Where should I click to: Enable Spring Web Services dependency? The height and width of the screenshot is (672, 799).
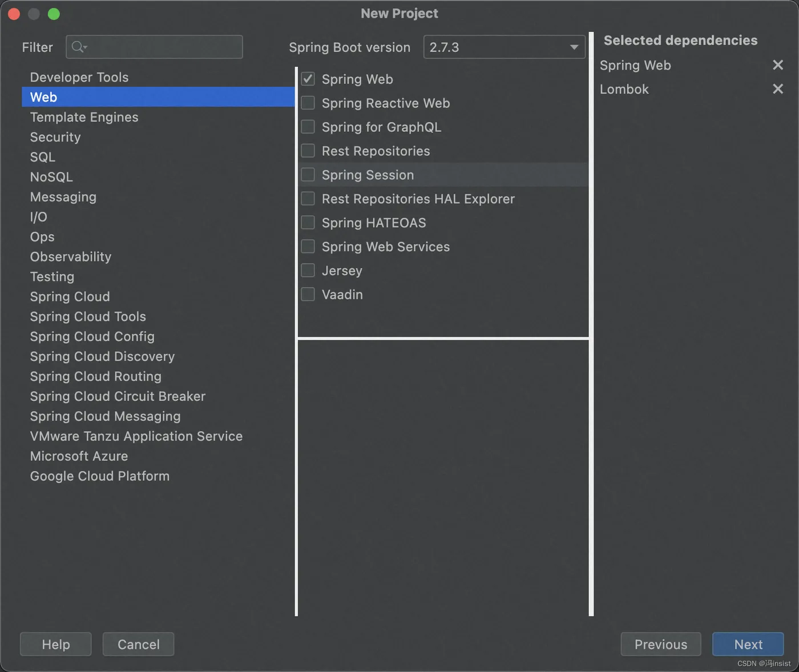[x=308, y=247]
